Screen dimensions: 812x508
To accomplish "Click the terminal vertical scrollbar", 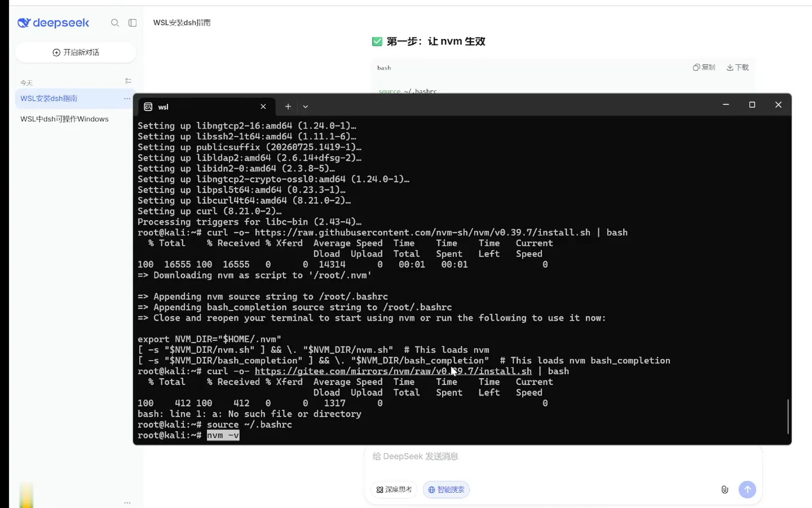I will coord(788,417).
